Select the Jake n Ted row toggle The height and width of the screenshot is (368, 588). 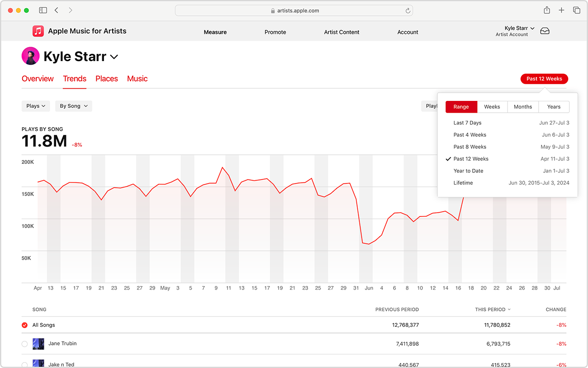(25, 364)
